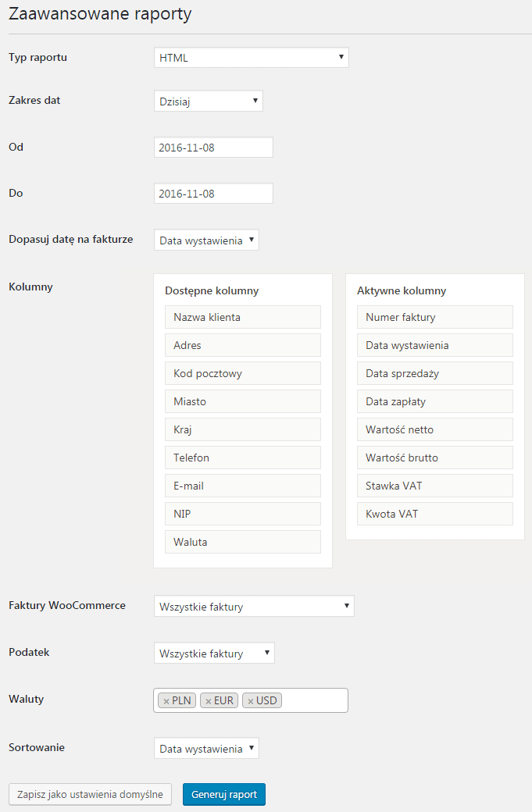Open the Faktury WooCommerce dropdown
532x812 pixels.
254,607
